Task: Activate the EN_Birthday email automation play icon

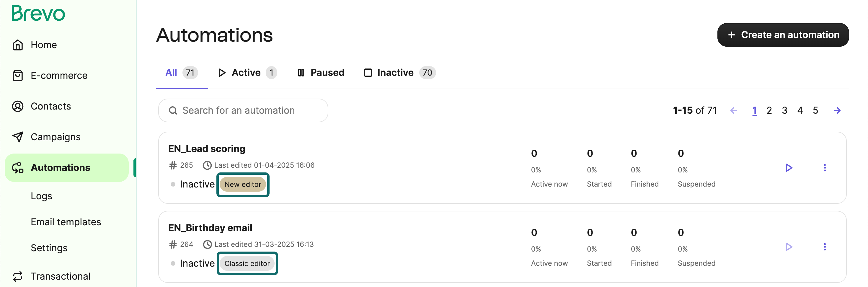Action: point(789,247)
